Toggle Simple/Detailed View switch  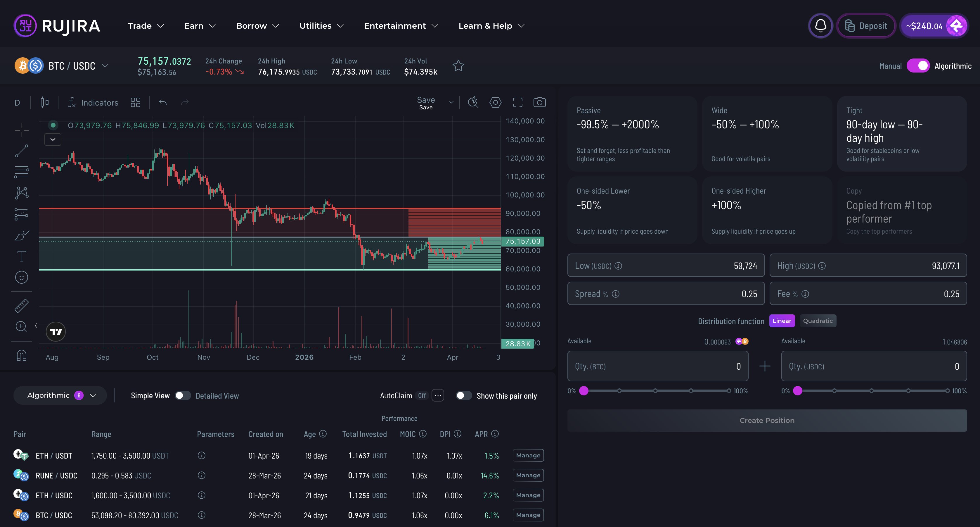[183, 396]
